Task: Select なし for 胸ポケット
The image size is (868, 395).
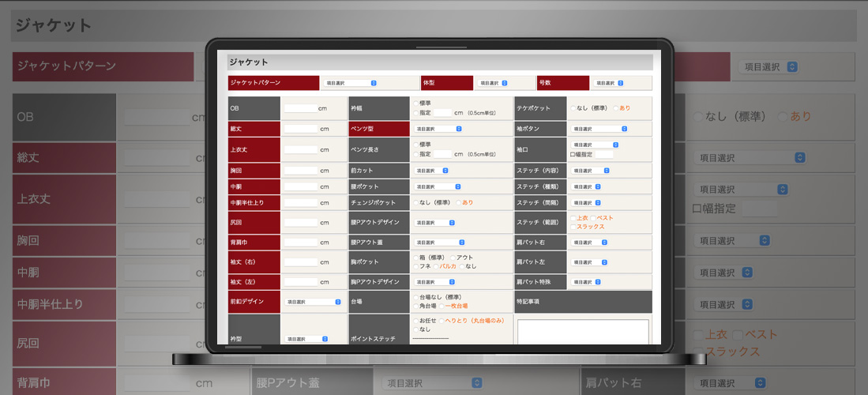Action: [462, 266]
